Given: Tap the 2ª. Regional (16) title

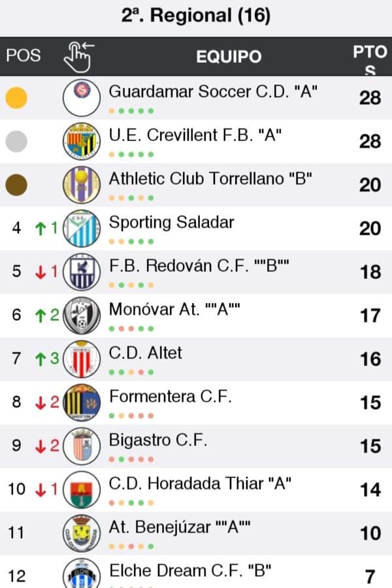Looking at the screenshot, I should (x=196, y=16).
